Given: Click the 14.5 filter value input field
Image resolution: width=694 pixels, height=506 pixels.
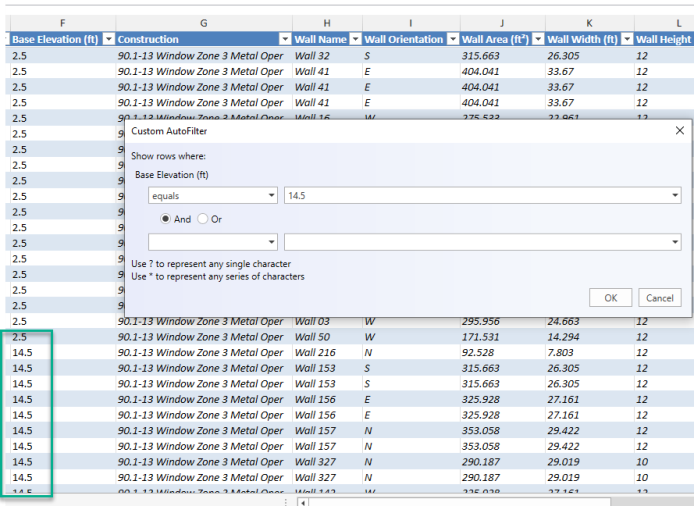Looking at the screenshot, I should point(470,196).
